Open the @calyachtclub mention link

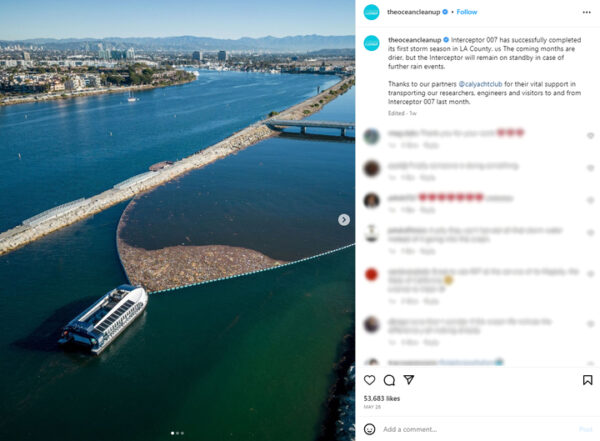pyautogui.click(x=480, y=84)
